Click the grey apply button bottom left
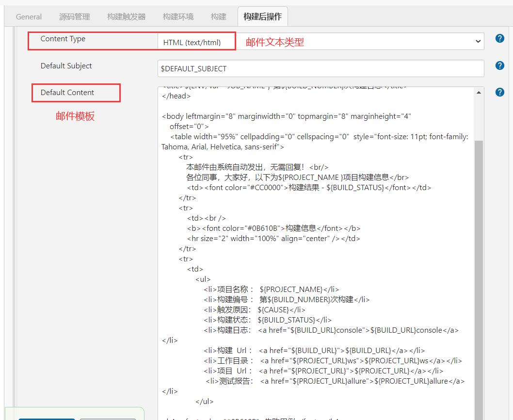The width and height of the screenshot is (513, 420). 107,418
